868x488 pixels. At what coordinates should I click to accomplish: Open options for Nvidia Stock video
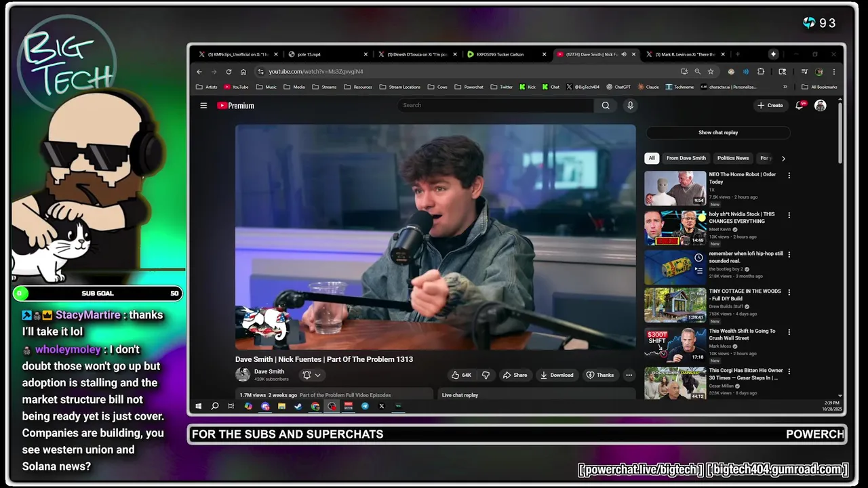click(x=789, y=215)
